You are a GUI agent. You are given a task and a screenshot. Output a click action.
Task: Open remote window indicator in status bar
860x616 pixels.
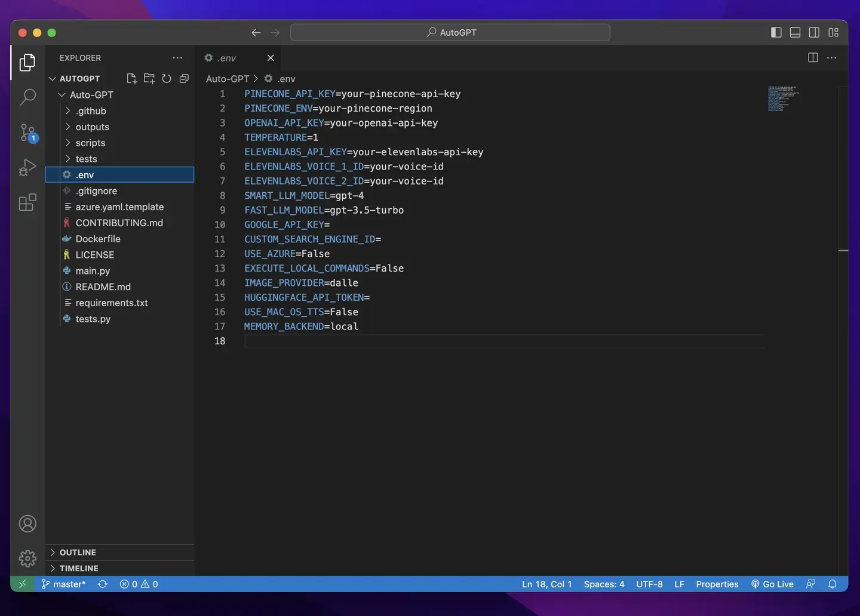click(x=23, y=584)
